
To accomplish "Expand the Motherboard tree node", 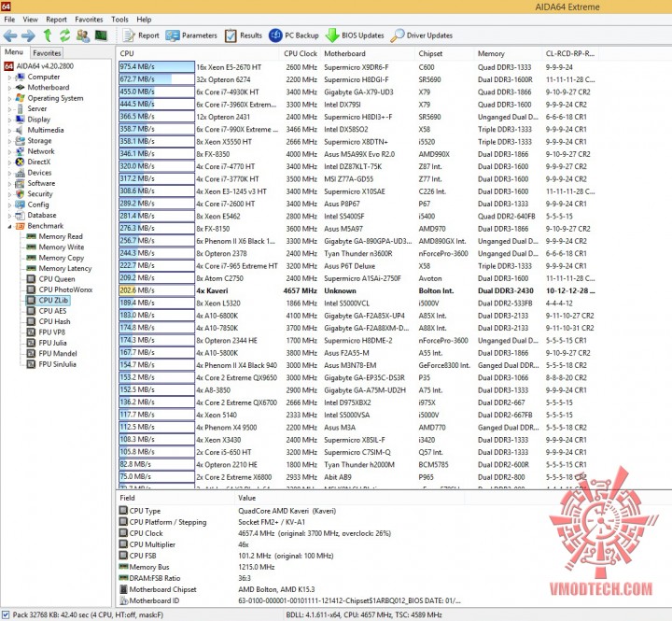I will [x=10, y=88].
